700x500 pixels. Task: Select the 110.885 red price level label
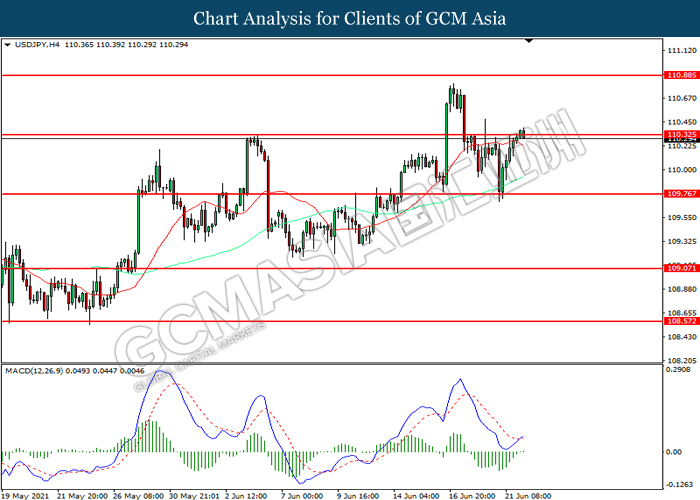681,75
